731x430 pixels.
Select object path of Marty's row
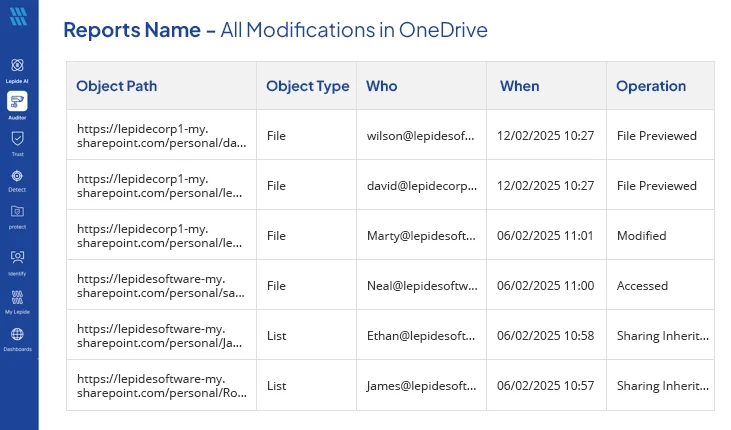[x=159, y=236]
